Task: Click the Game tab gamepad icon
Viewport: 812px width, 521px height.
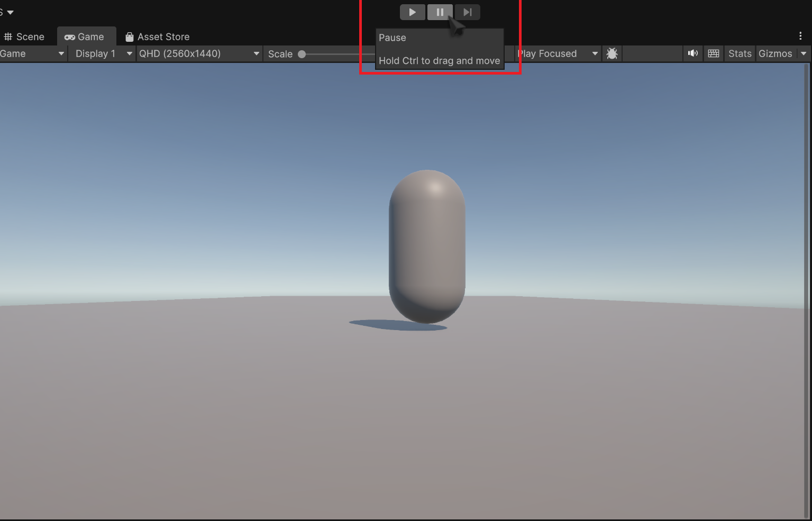Action: point(69,36)
